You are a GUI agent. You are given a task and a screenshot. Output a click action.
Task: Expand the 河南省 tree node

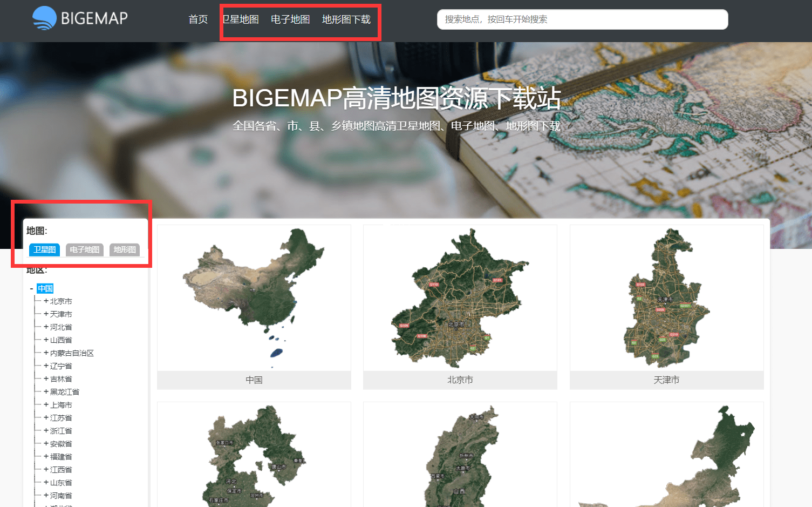click(x=46, y=495)
